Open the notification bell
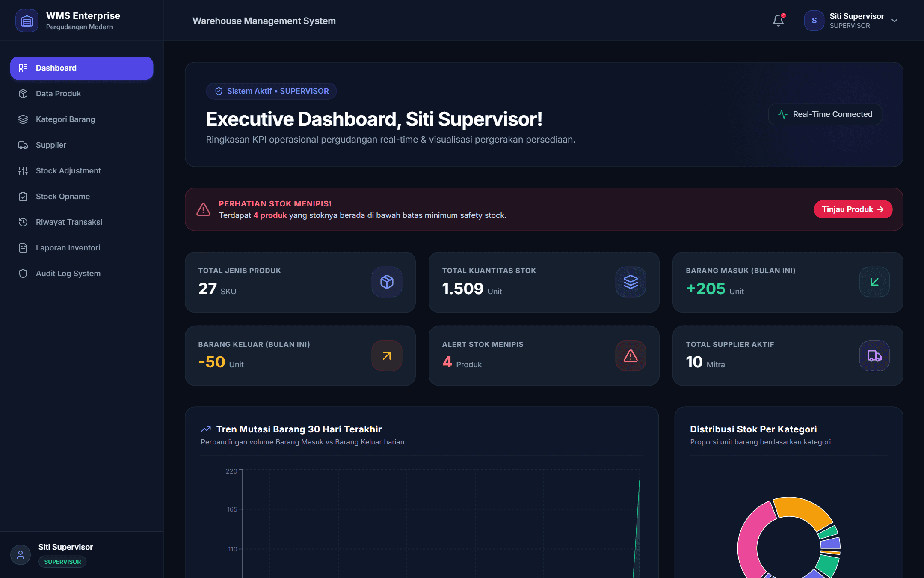Viewport: 924px width, 578px height. pyautogui.click(x=778, y=20)
